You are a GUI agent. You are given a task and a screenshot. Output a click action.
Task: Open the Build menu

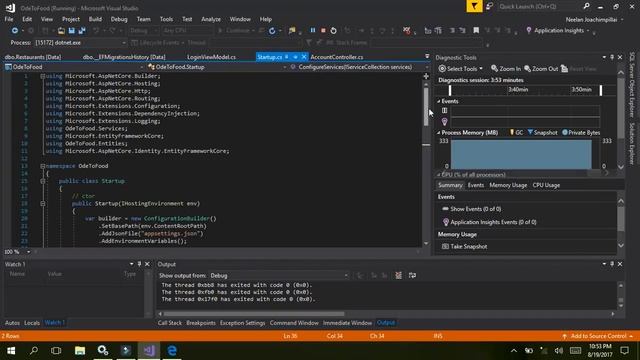click(x=95, y=19)
